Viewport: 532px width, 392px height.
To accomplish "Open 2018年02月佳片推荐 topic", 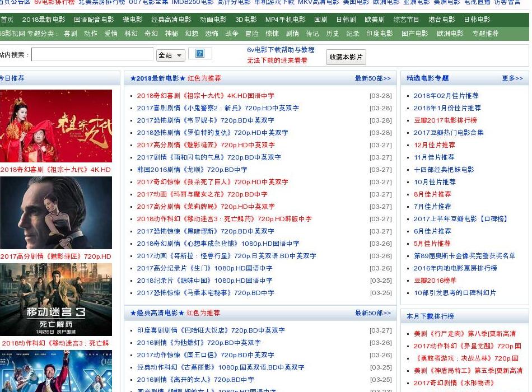I will [x=446, y=96].
